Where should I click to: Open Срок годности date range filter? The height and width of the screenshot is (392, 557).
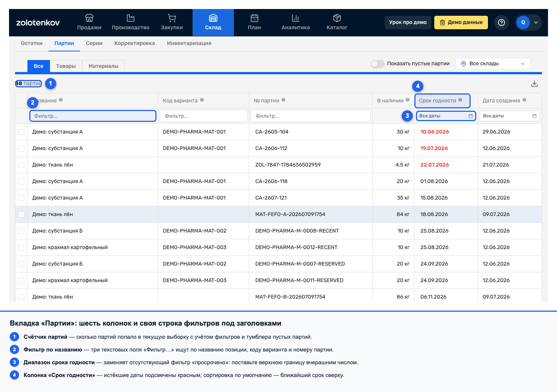[x=446, y=116]
